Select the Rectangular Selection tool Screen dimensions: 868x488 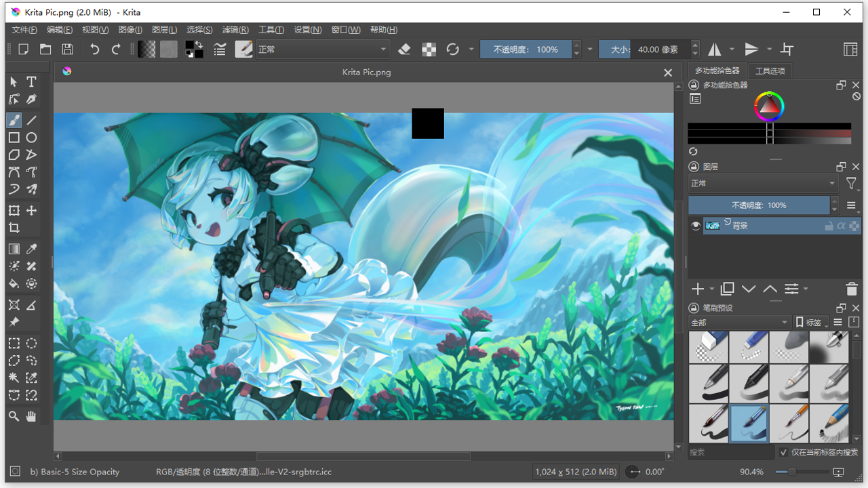pyautogui.click(x=14, y=343)
